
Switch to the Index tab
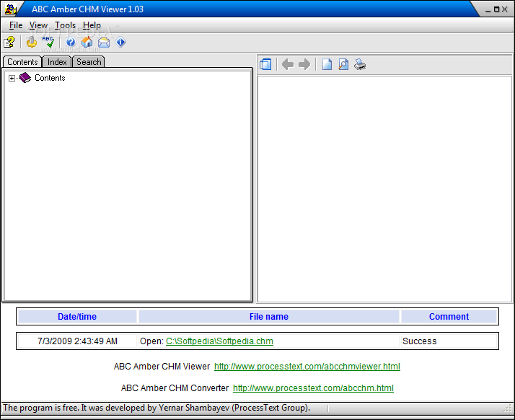tap(57, 62)
